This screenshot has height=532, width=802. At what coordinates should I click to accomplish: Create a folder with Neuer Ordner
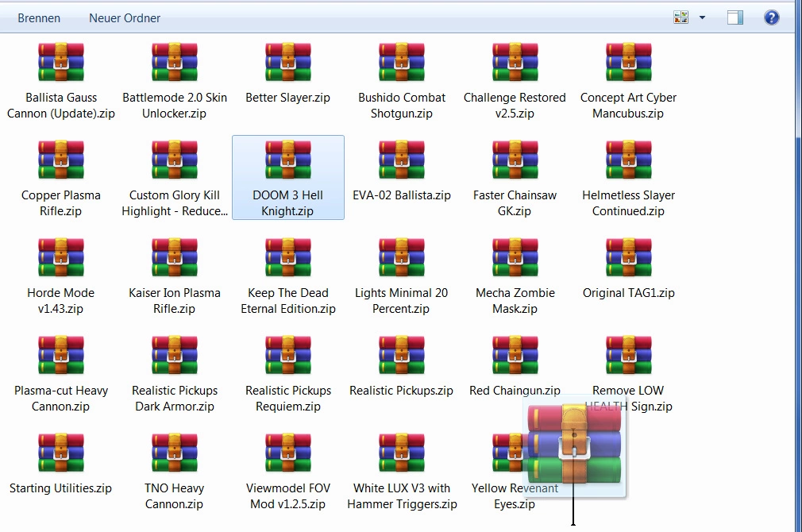pyautogui.click(x=125, y=18)
